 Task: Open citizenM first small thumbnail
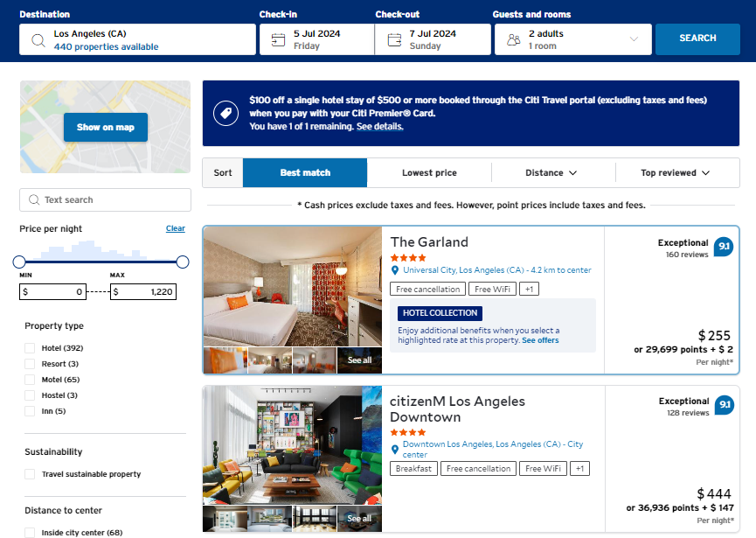click(x=225, y=519)
